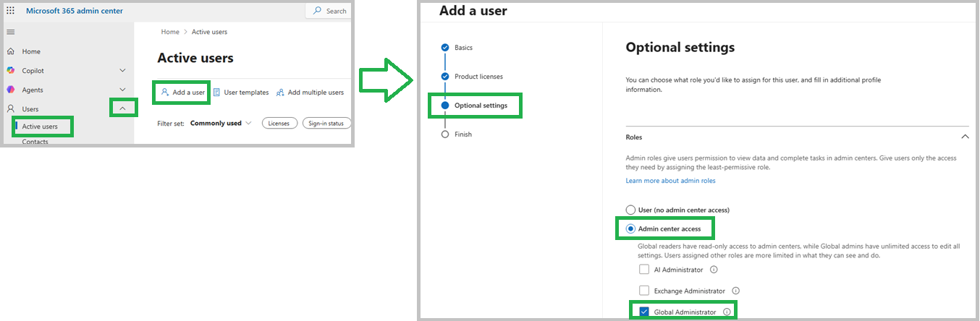Click the Licenses filter pill
Viewport: 980px width, 321px height.
click(279, 124)
